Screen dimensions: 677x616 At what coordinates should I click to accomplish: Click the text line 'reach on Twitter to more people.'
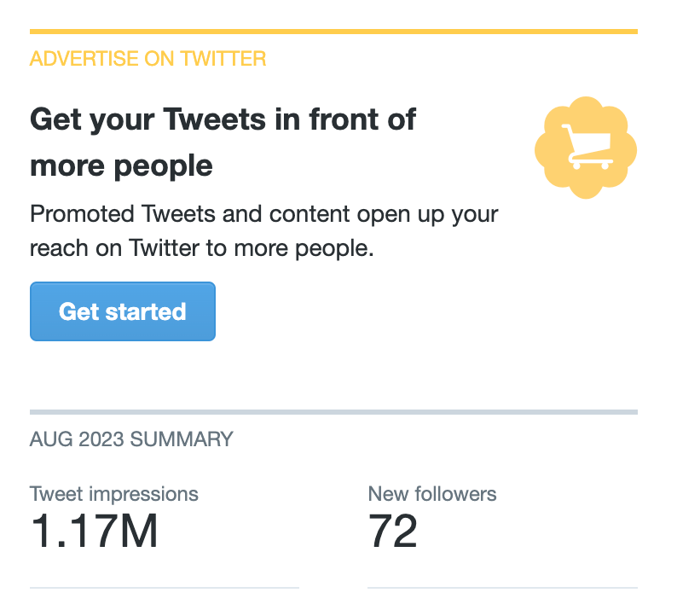point(202,248)
